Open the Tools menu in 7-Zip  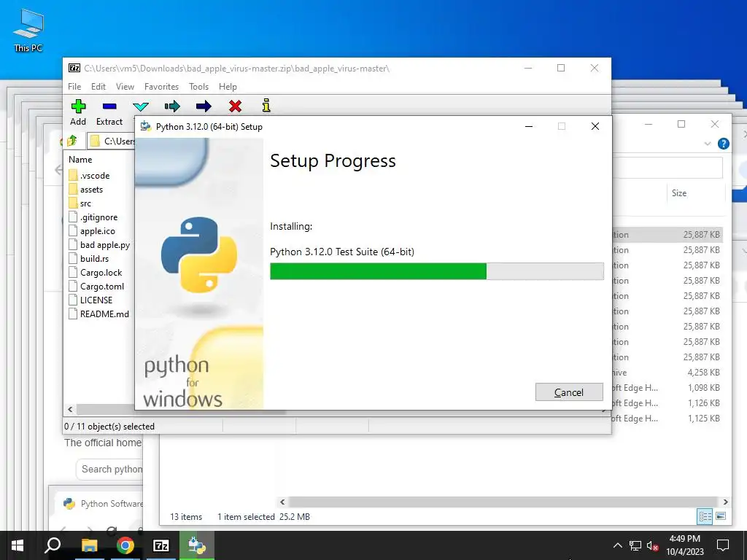198,87
